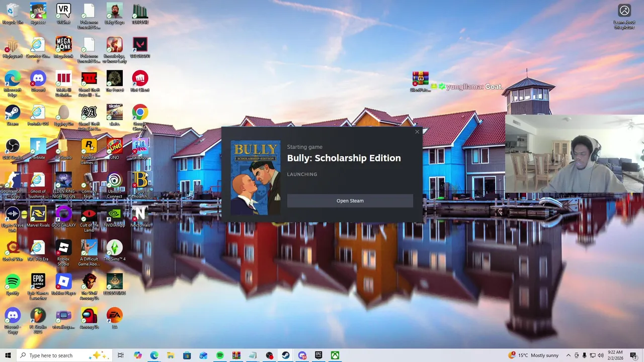The height and width of the screenshot is (362, 644).
Task: Open the Rockstar Games Launcher icon
Action: pyautogui.click(x=89, y=151)
